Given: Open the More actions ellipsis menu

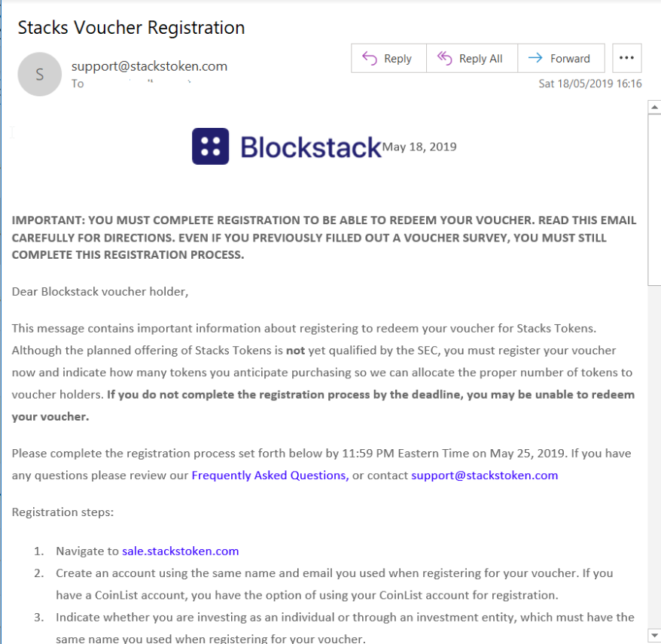Looking at the screenshot, I should pos(626,59).
